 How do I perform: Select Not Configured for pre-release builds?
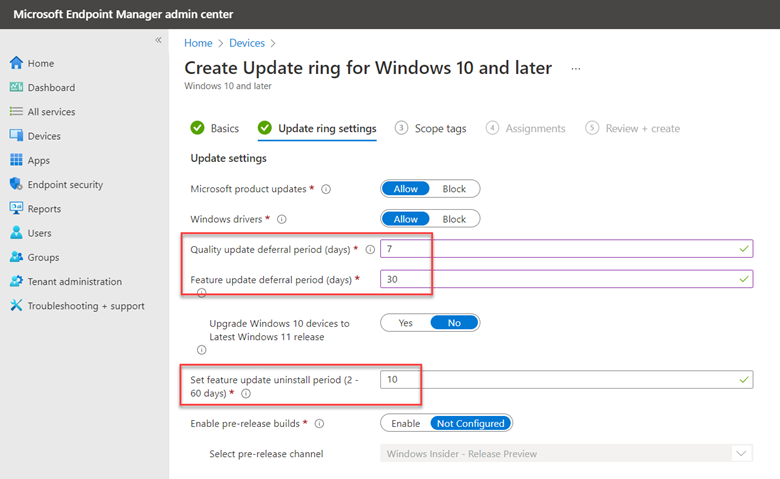click(471, 423)
